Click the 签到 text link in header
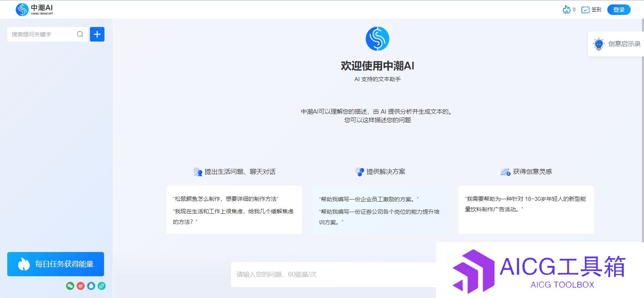The height and width of the screenshot is (298, 644). tap(596, 10)
